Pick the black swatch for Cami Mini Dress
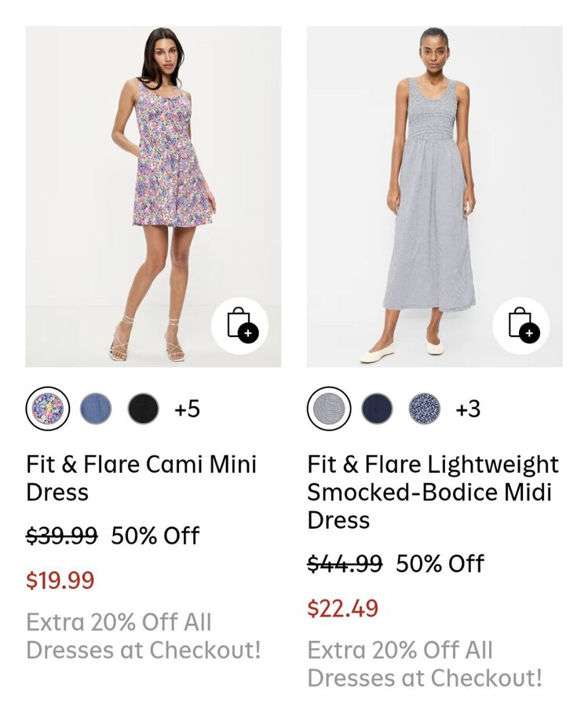 [143, 408]
